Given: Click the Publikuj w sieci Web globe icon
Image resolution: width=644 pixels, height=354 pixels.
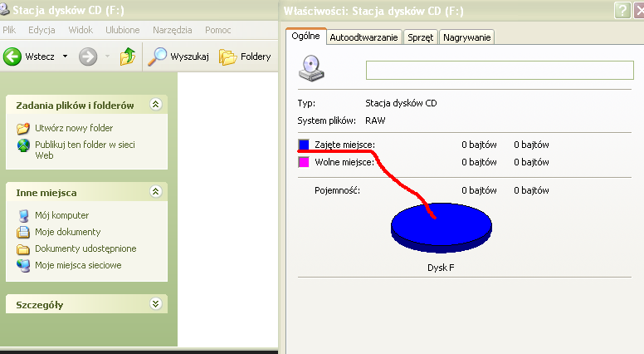Looking at the screenshot, I should (x=23, y=145).
